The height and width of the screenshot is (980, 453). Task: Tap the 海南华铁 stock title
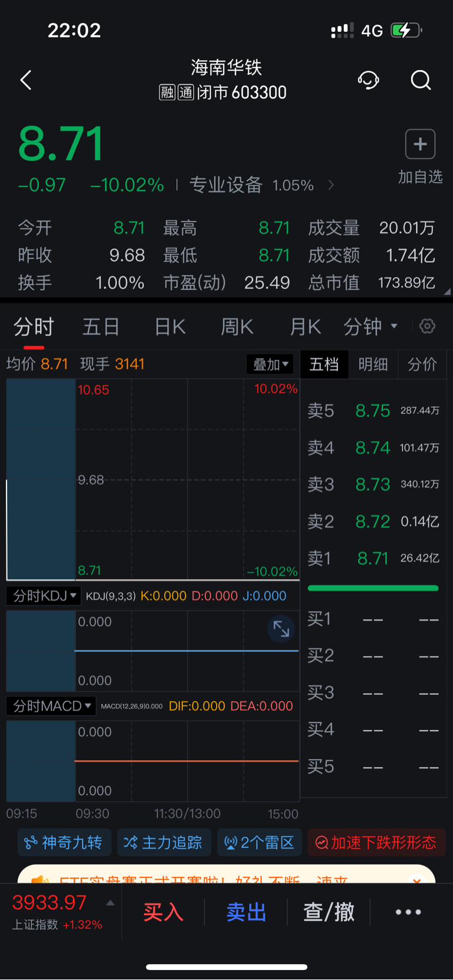pos(226,68)
